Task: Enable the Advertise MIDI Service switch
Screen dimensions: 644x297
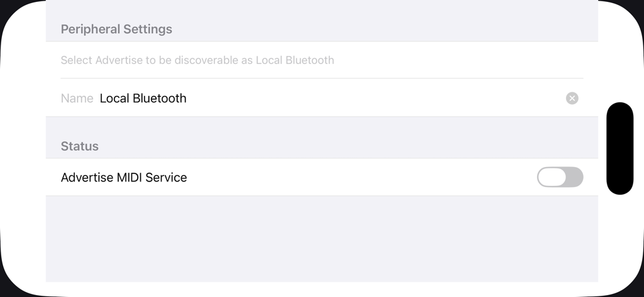Action: [560, 177]
